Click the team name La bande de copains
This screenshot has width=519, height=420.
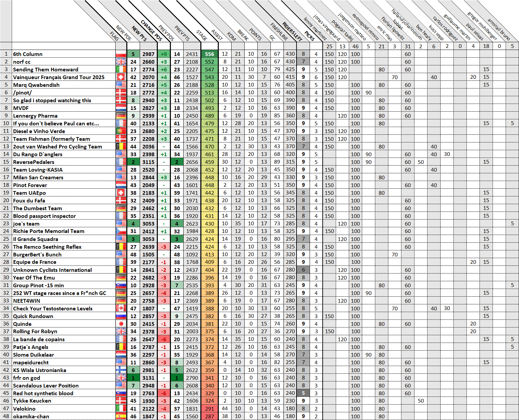39,339
